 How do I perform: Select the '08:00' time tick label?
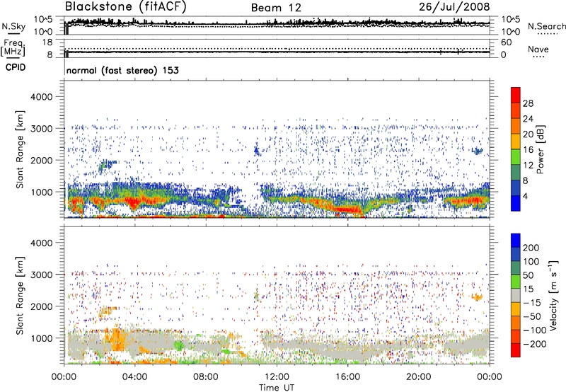point(205,377)
